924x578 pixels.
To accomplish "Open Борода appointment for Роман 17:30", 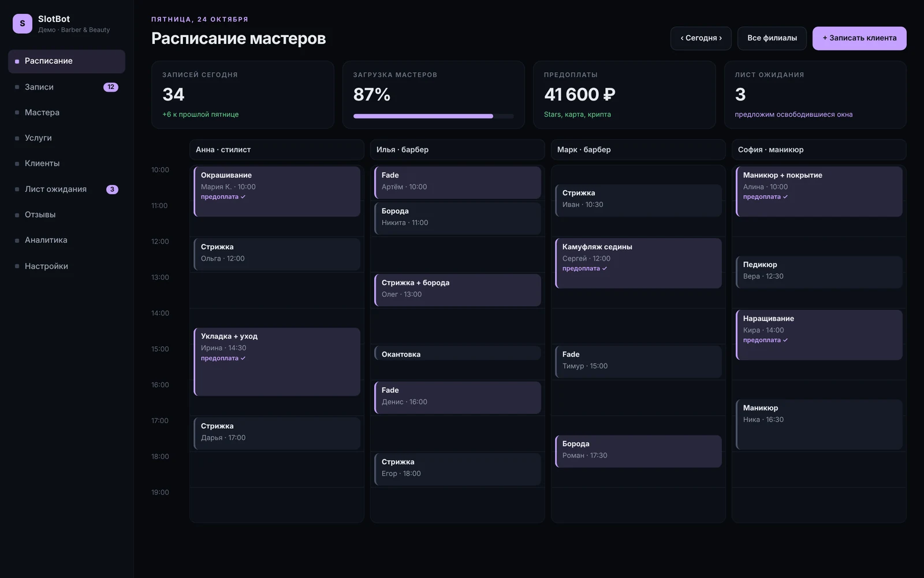I will (638, 451).
